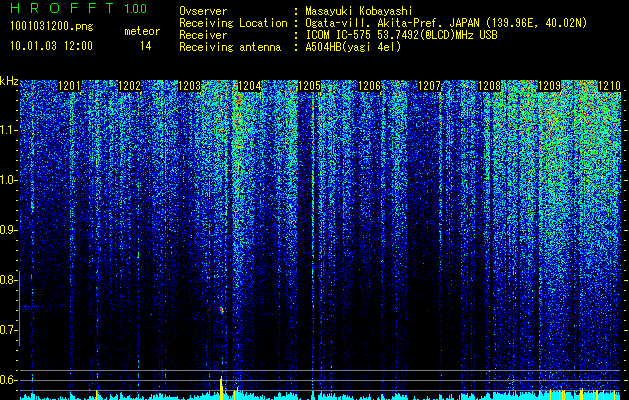629x400 pixels.
Task: Click the receiver value ICOM IC-575 53.7492 MHz USB
Action: pyautogui.click(x=401, y=35)
